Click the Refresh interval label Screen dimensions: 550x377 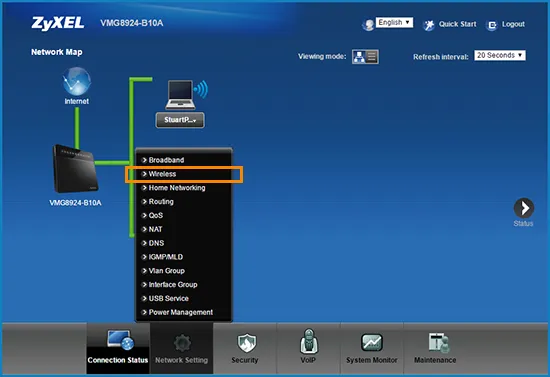(441, 57)
